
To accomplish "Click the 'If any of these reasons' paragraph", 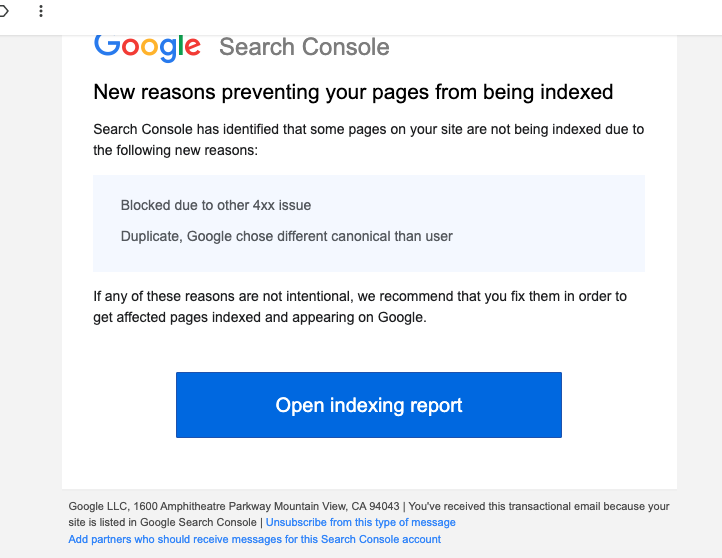I will pyautogui.click(x=360, y=307).
